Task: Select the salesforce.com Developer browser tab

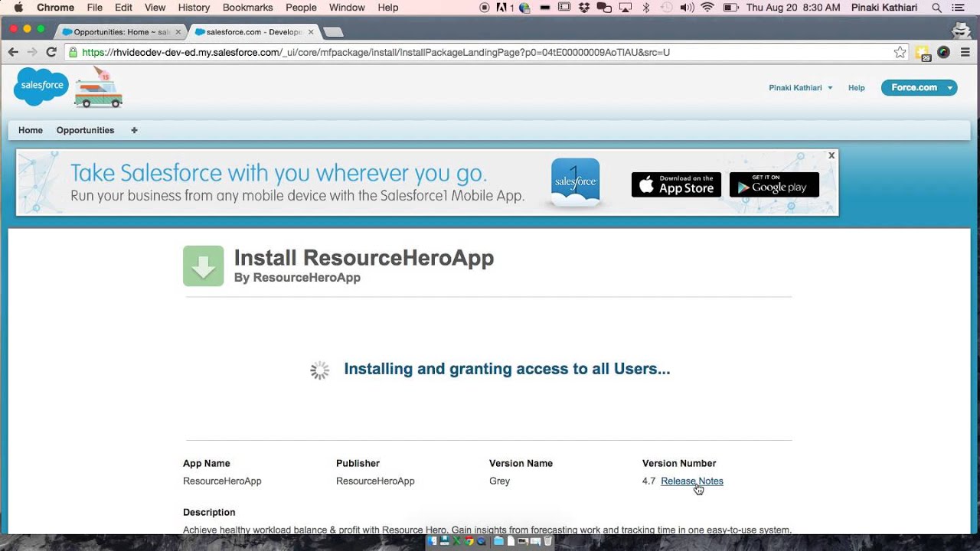Action: [253, 32]
